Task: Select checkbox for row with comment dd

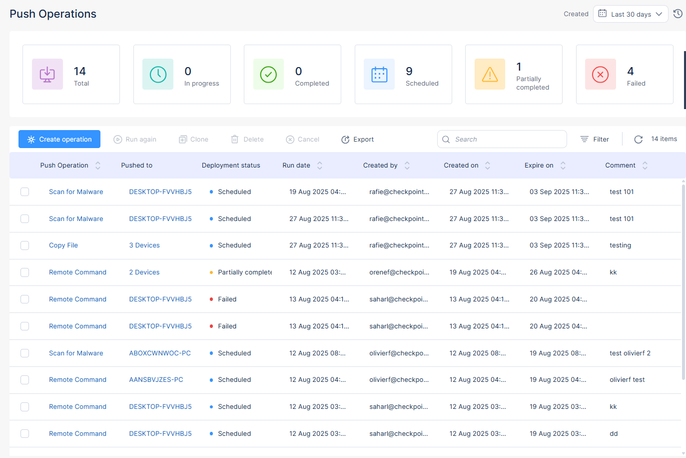Action: (24, 434)
